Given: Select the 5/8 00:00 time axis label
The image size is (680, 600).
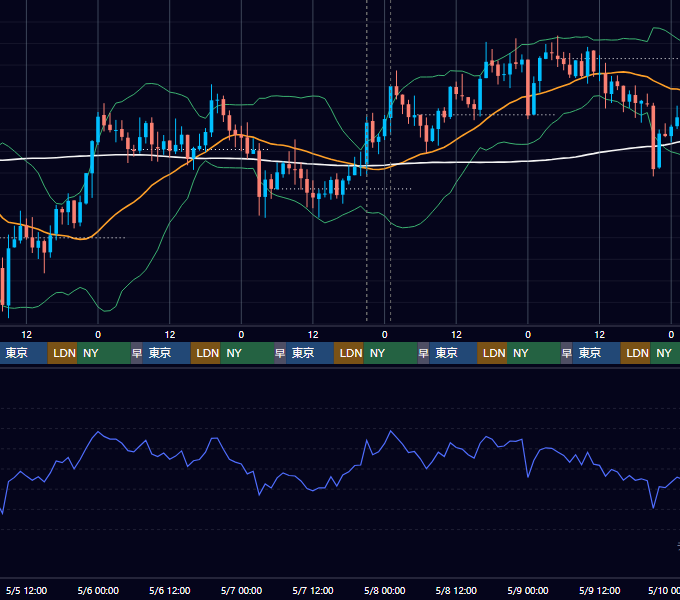Looking at the screenshot, I should coord(385,590).
